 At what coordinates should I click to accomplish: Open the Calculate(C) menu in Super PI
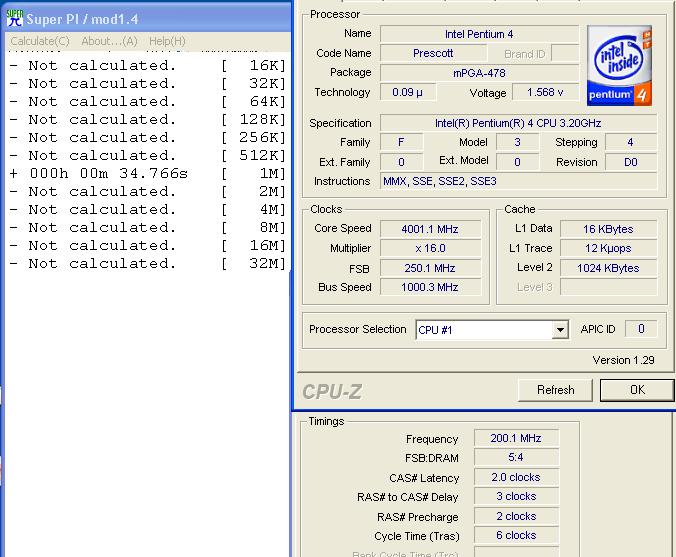40,41
